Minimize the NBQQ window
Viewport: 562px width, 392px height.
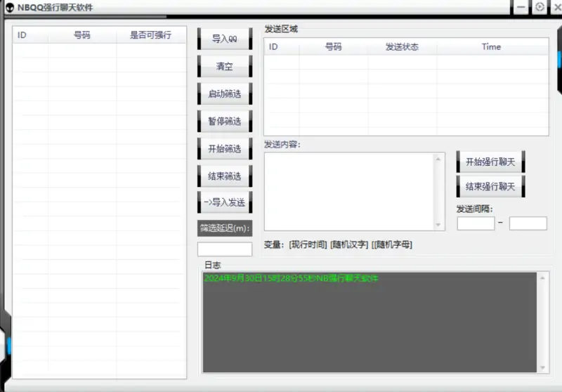tap(521, 7)
